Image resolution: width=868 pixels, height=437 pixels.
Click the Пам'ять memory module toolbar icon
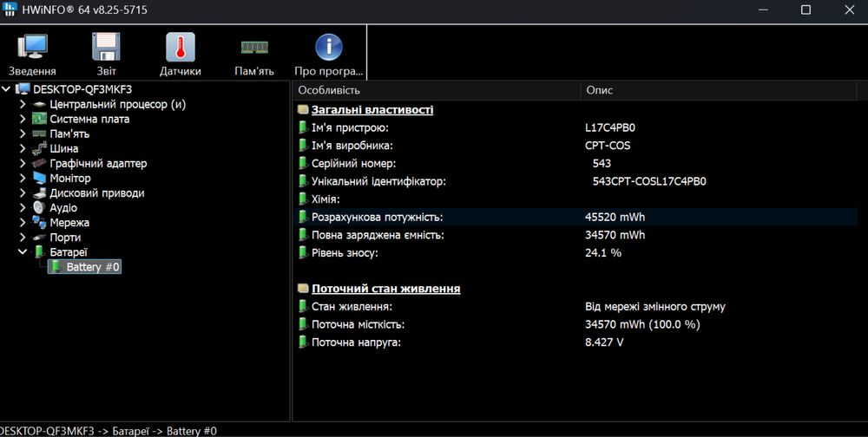click(x=254, y=47)
